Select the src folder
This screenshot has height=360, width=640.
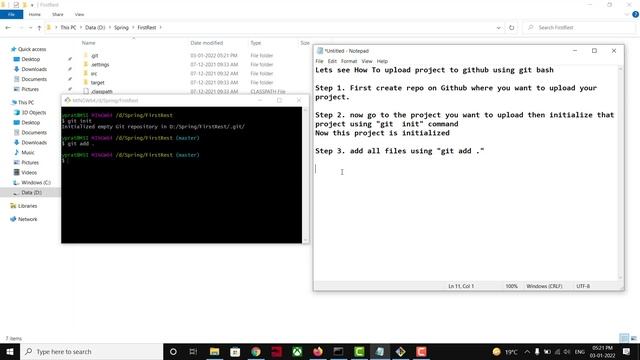[94, 73]
